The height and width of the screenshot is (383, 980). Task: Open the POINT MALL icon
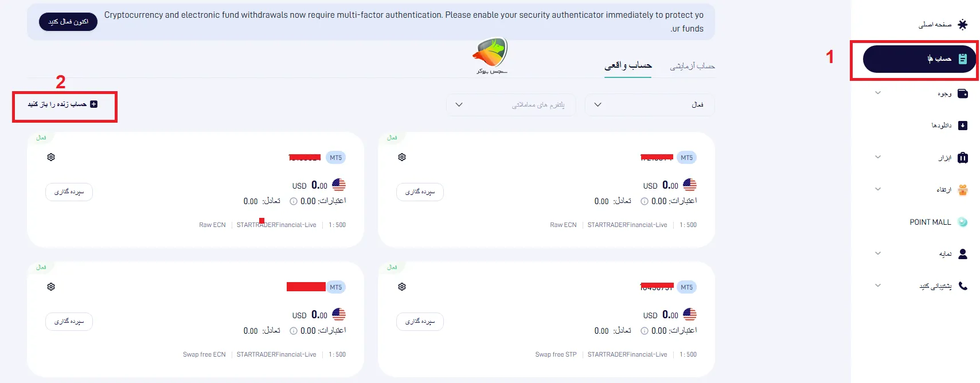tap(962, 222)
